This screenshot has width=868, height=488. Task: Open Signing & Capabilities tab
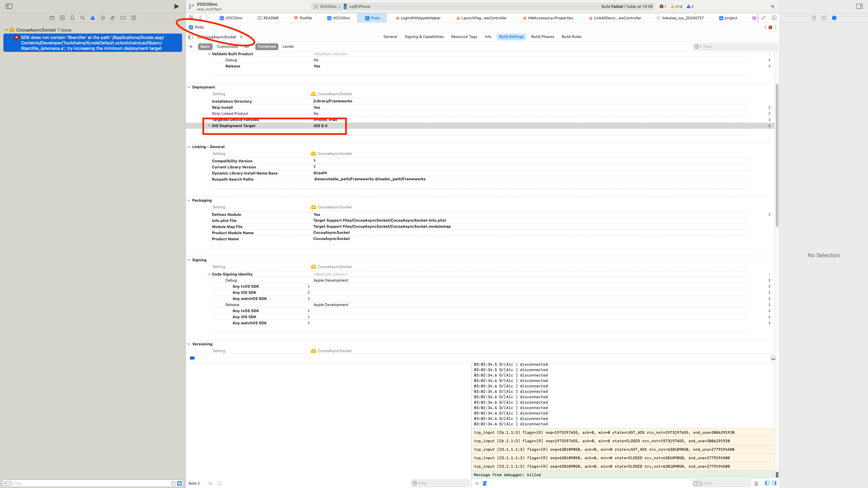[424, 37]
